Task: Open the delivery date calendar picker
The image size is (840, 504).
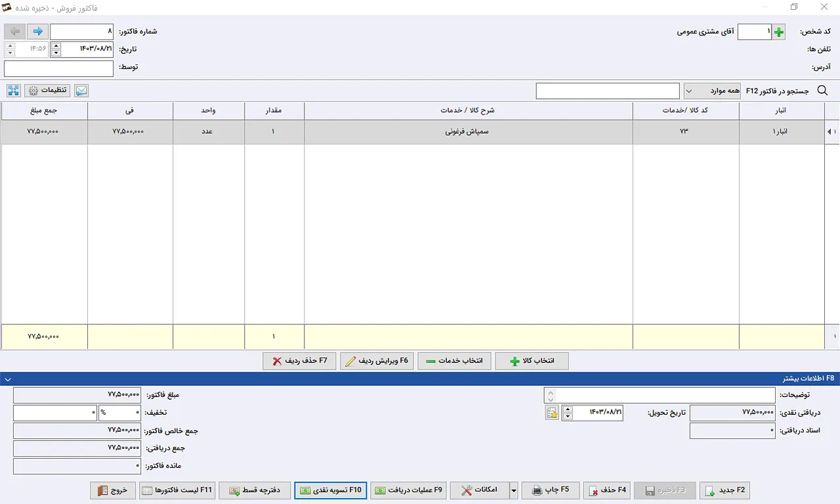Action: click(x=552, y=413)
